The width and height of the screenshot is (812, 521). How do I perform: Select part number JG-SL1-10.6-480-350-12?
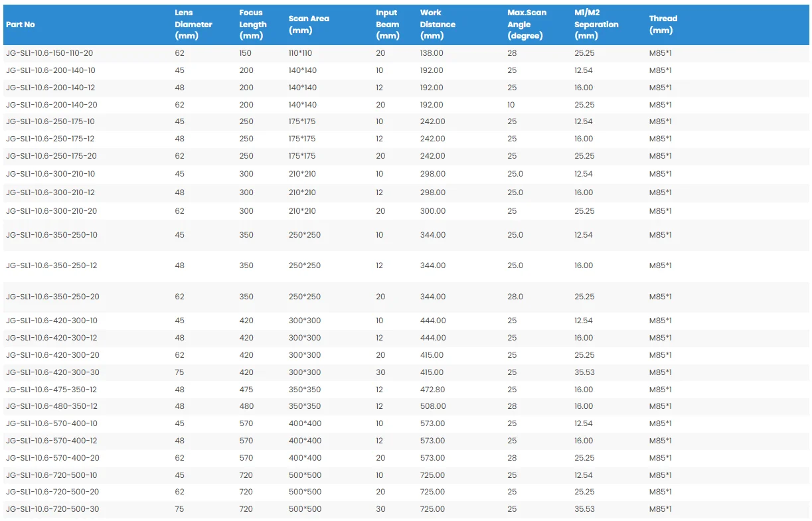pos(51,406)
